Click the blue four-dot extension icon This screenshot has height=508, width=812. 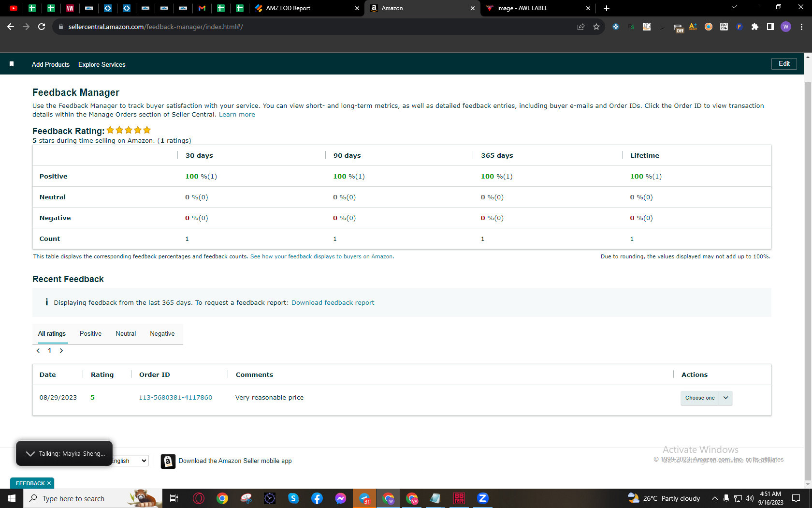pos(616,27)
